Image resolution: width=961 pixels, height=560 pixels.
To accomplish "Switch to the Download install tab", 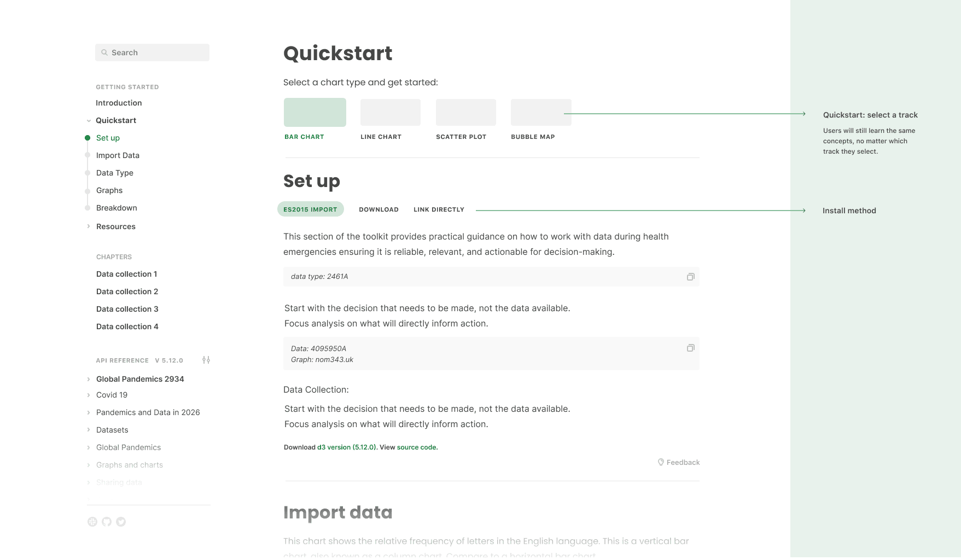I will (x=378, y=209).
